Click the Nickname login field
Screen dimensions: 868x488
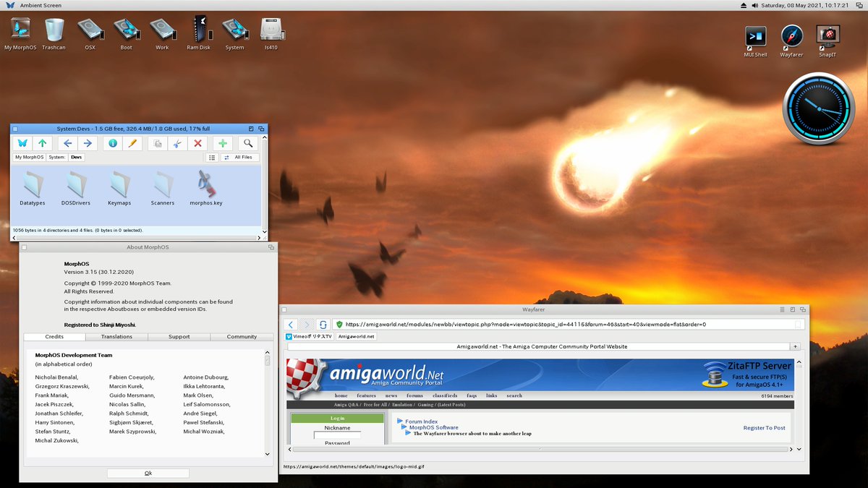coord(337,435)
